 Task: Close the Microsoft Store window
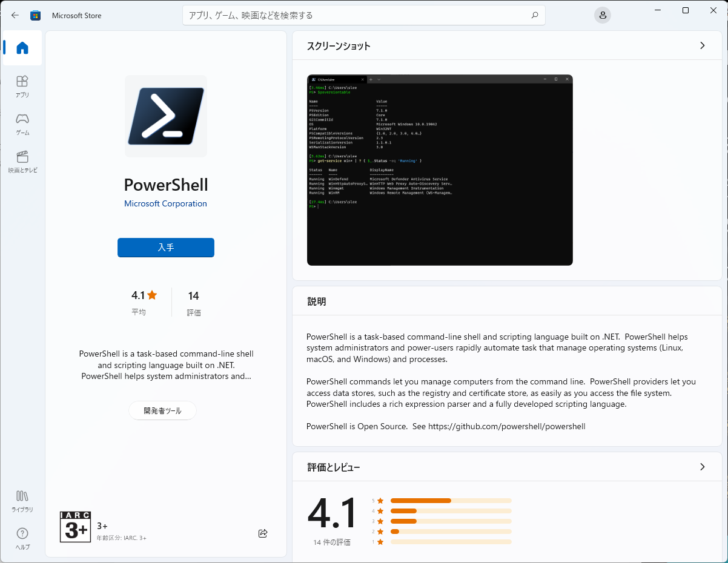click(713, 10)
